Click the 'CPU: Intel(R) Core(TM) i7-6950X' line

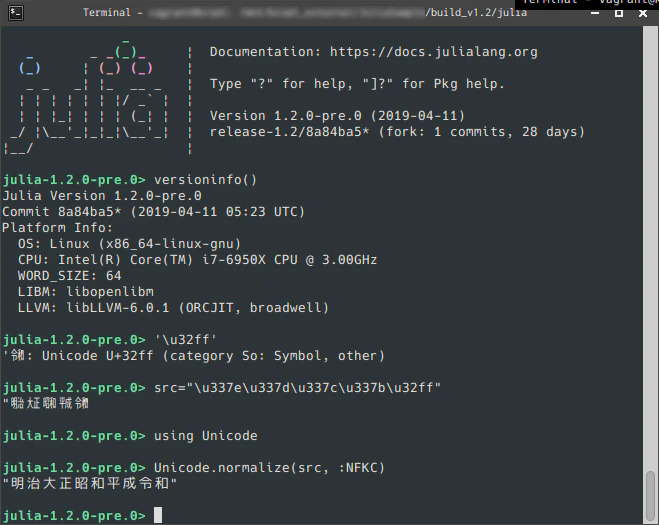pos(198,260)
